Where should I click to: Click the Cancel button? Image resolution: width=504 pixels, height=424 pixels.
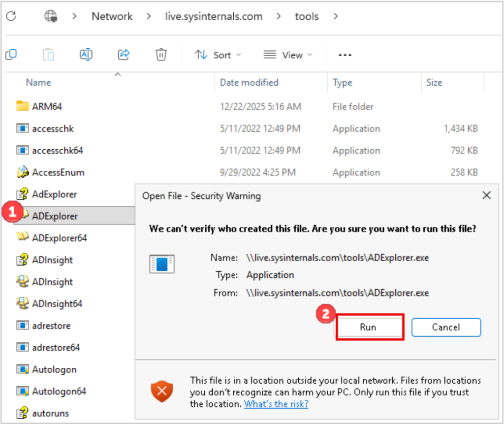pos(446,327)
